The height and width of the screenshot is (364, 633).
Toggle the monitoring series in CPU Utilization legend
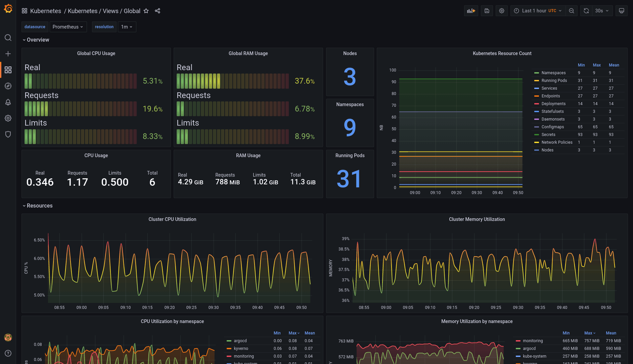243,356
